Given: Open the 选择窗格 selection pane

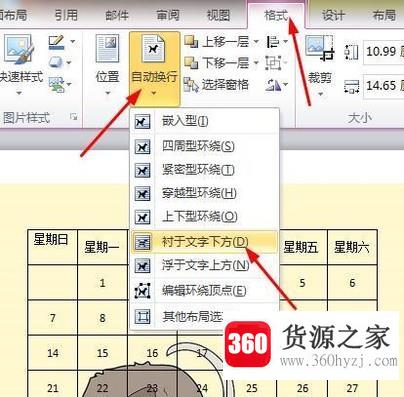Looking at the screenshot, I should tap(217, 85).
